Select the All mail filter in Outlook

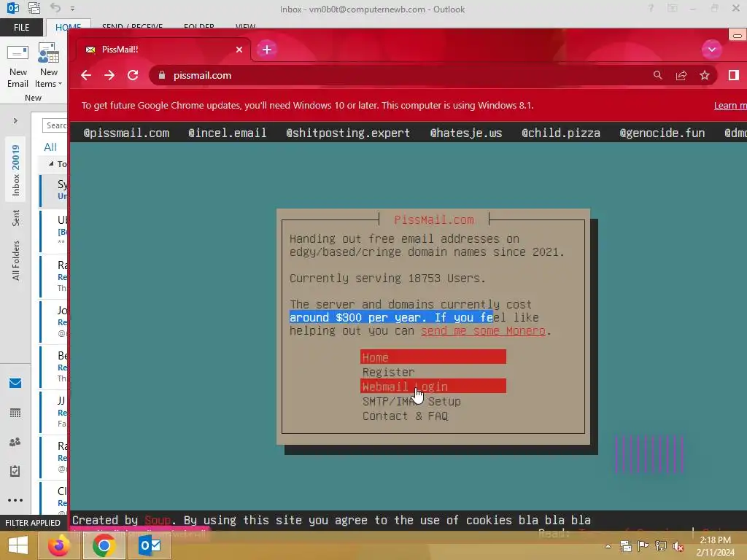pos(50,147)
